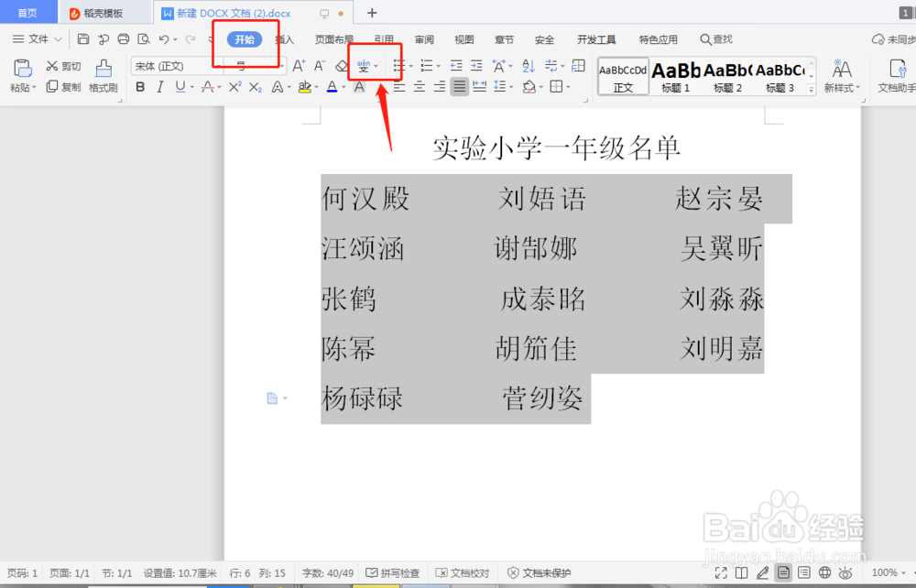The image size is (916, 588).
Task: Toggle Bold formatting
Action: pos(140,87)
